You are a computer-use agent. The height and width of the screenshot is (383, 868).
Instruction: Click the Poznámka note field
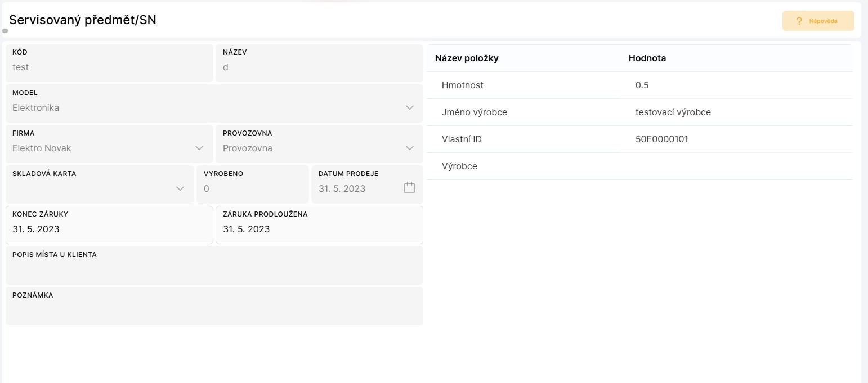[x=214, y=310]
